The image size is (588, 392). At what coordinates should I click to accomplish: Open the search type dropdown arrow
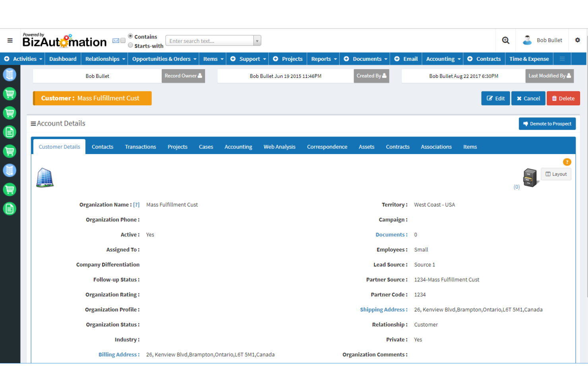pos(257,41)
